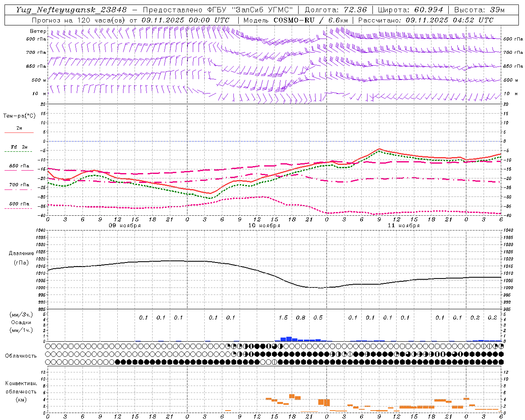Select the Облачность cloud cover label
Screen dimensions: 525x420
click(x=21, y=356)
